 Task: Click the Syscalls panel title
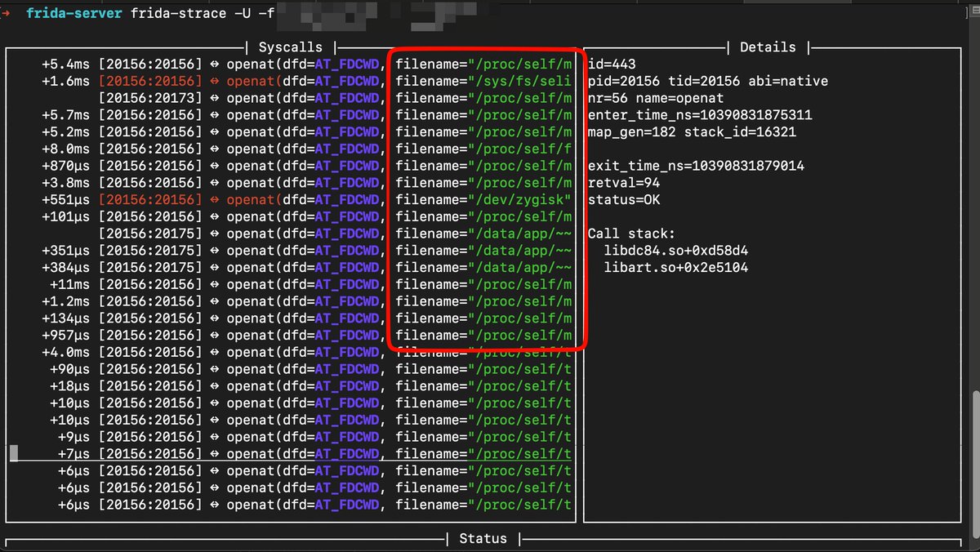click(x=290, y=47)
